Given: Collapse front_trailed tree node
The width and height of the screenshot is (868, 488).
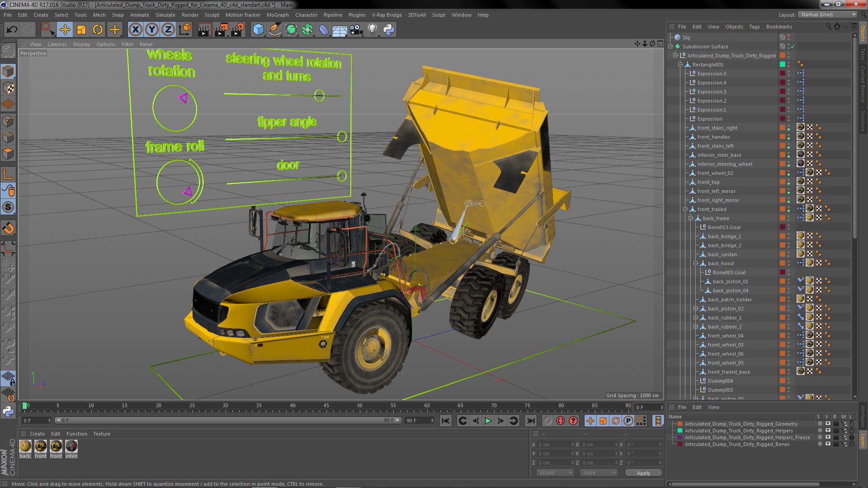Looking at the screenshot, I should [x=685, y=209].
